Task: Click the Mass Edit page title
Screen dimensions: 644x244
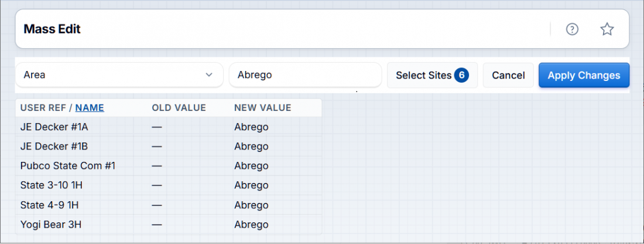Action: tap(52, 29)
